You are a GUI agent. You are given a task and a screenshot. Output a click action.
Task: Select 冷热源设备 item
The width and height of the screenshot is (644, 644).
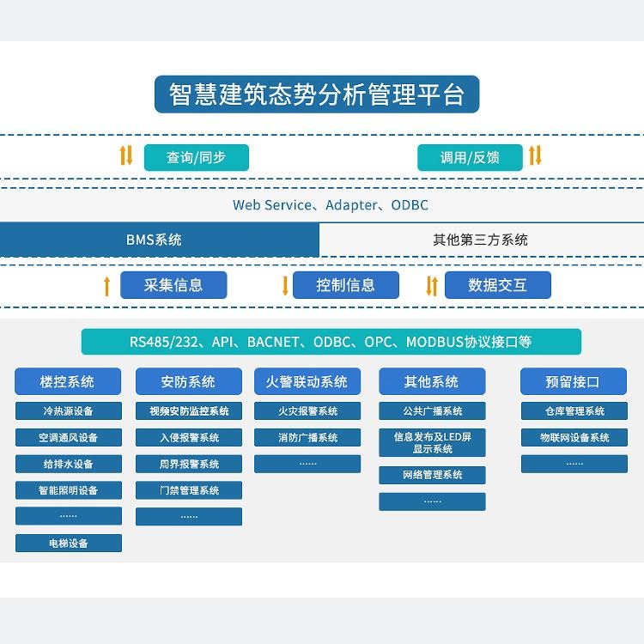[68, 411]
